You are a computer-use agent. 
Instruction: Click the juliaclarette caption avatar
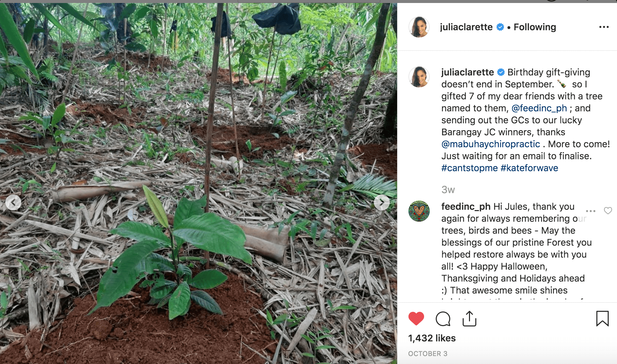pyautogui.click(x=419, y=77)
